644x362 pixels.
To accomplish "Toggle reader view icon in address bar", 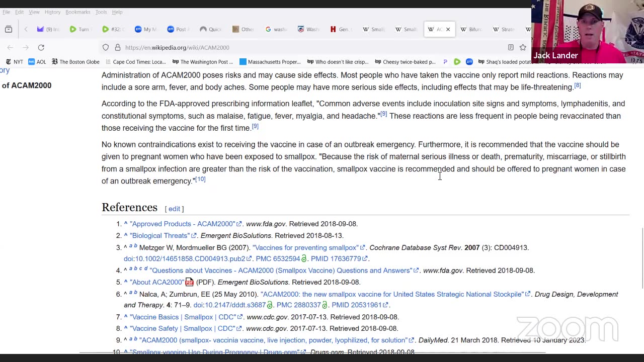I will pyautogui.click(x=511, y=47).
